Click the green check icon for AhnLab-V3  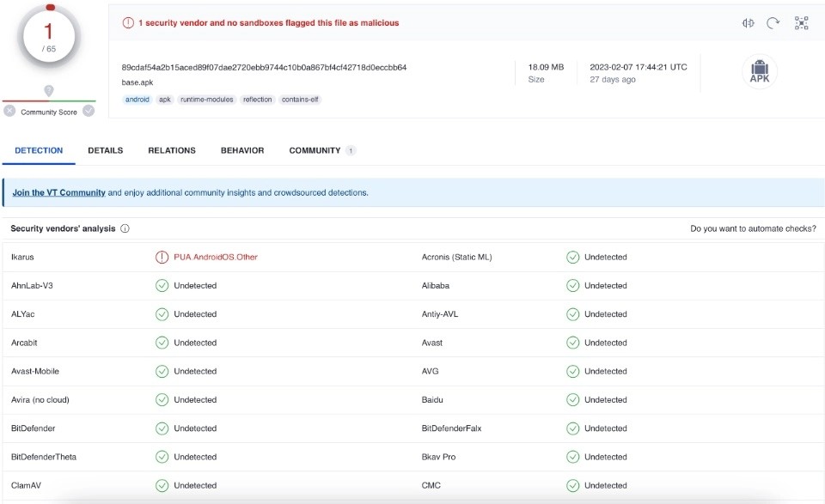coord(162,285)
